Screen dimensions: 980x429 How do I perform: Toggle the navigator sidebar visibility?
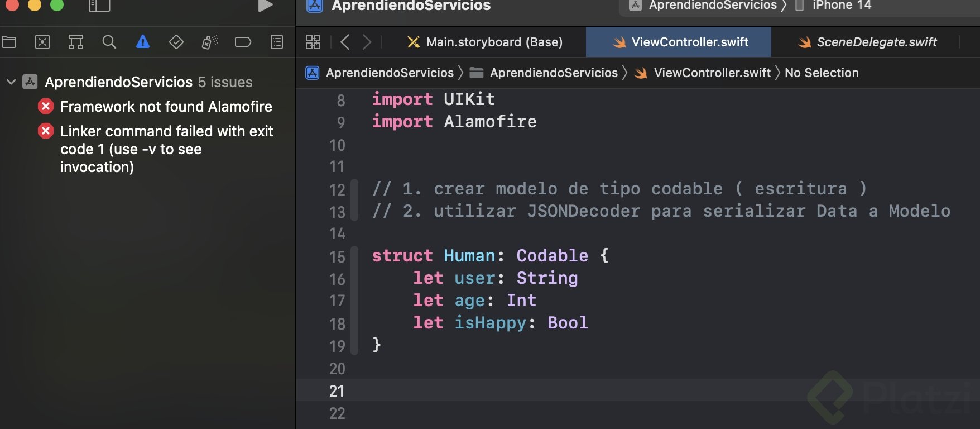99,6
